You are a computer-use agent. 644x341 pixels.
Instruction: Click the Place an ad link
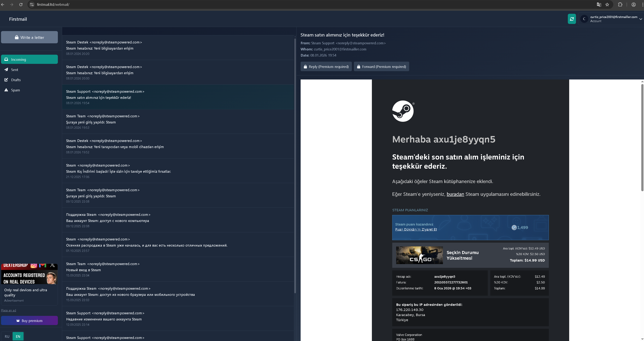8,310
